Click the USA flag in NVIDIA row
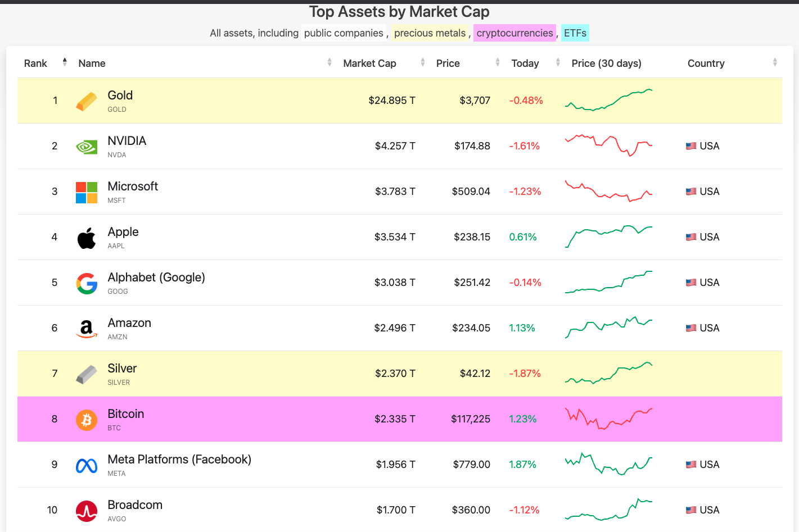 pos(691,146)
